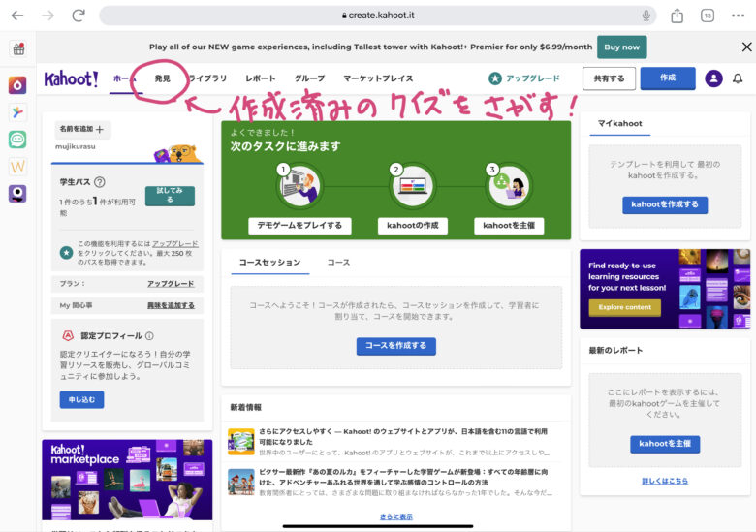Click the kahootを作成する button

pyautogui.click(x=665, y=204)
